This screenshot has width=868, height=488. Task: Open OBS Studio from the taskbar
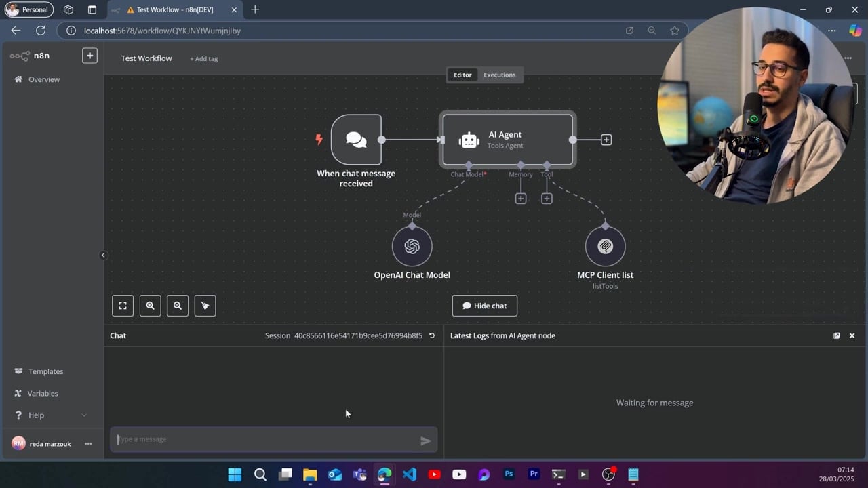coord(608,474)
